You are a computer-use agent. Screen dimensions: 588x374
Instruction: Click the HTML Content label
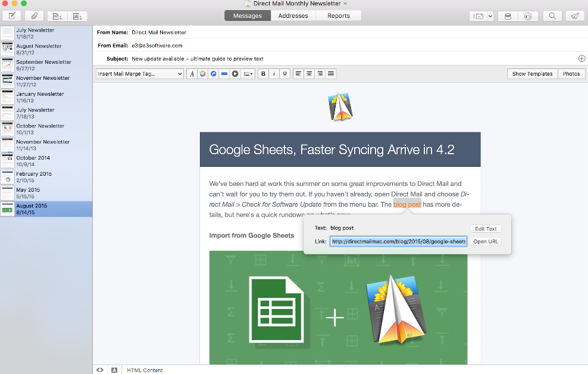(x=145, y=370)
